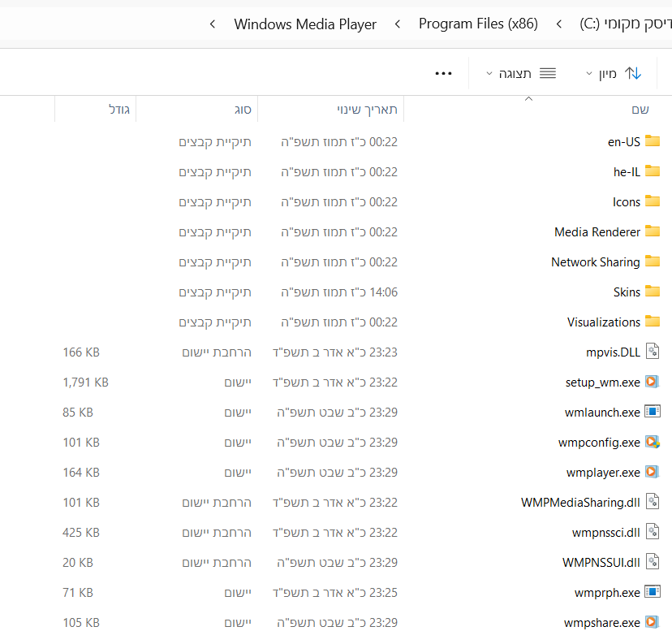Click the Network Sharing folder icon

coord(653,261)
